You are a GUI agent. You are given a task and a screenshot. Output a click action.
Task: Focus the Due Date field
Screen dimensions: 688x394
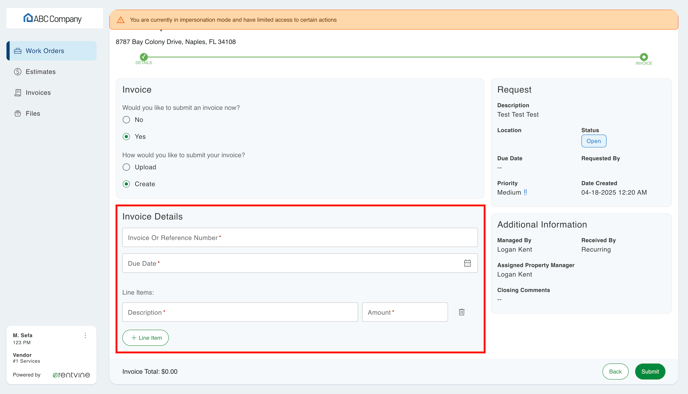(300, 263)
